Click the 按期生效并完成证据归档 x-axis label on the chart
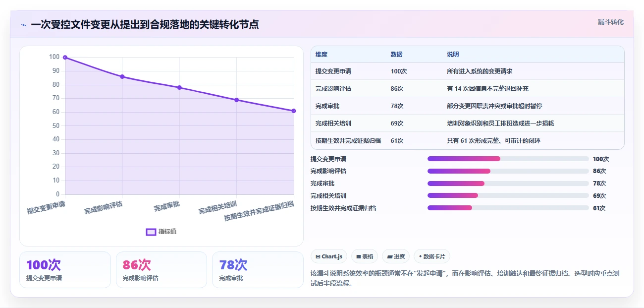The height and width of the screenshot is (308, 644). click(259, 211)
